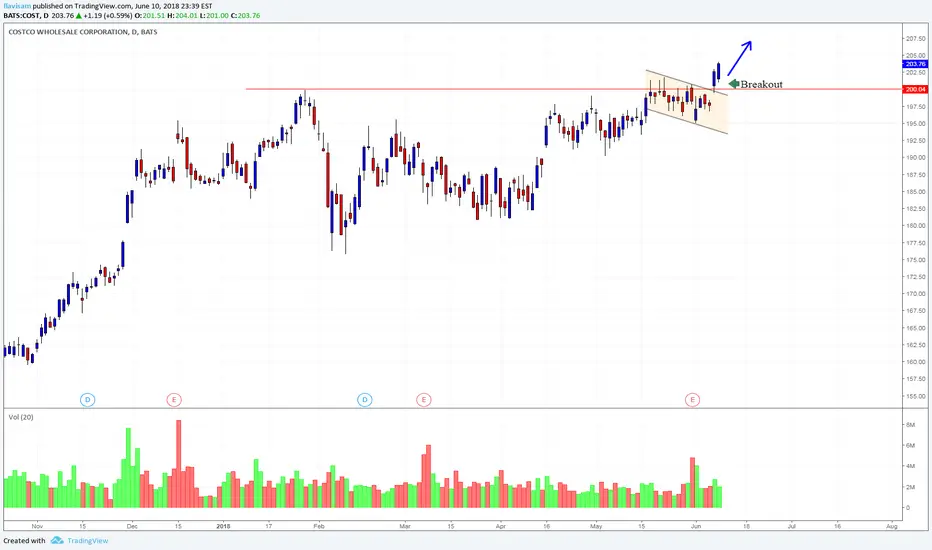The height and width of the screenshot is (550, 932).
Task: Click the 170.00 price axis label
Action: click(x=916, y=294)
